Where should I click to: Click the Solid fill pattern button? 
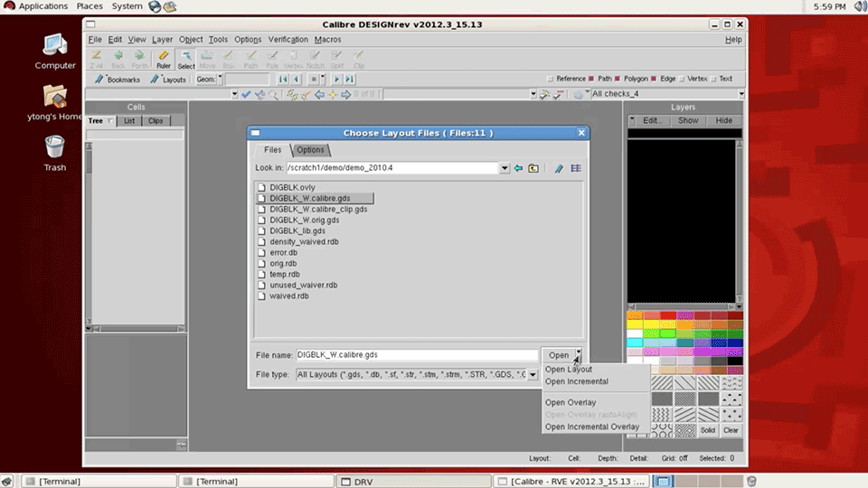(x=707, y=430)
